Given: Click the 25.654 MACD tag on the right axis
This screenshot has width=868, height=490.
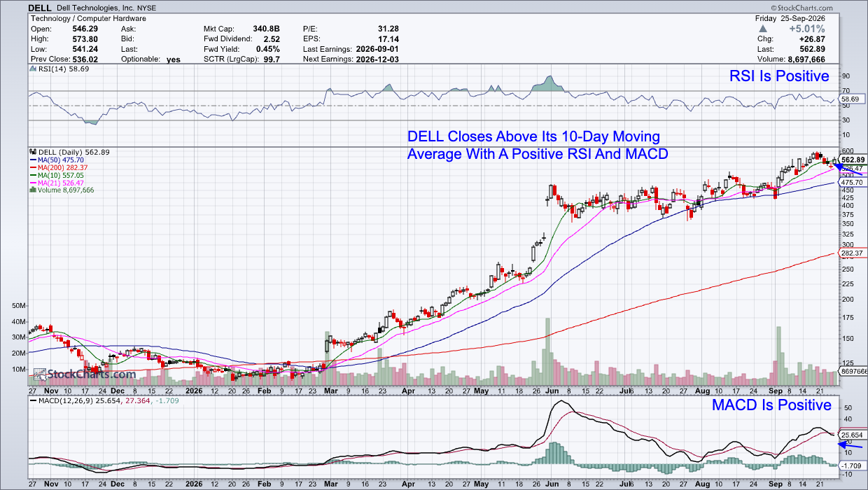Looking at the screenshot, I should (x=853, y=434).
